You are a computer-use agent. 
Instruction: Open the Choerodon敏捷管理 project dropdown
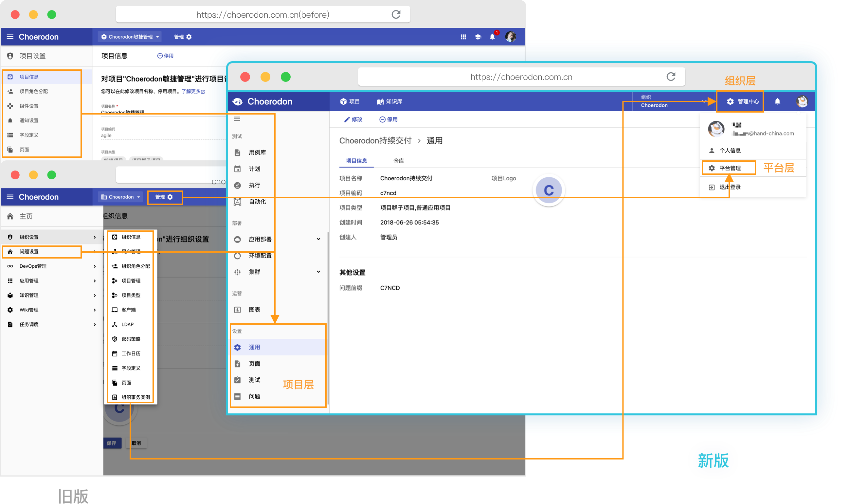point(130,37)
